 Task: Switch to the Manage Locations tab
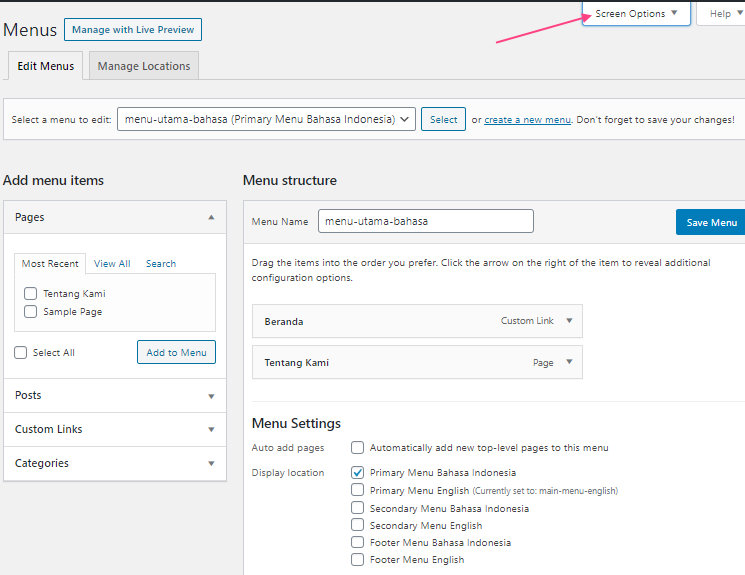pyautogui.click(x=144, y=66)
